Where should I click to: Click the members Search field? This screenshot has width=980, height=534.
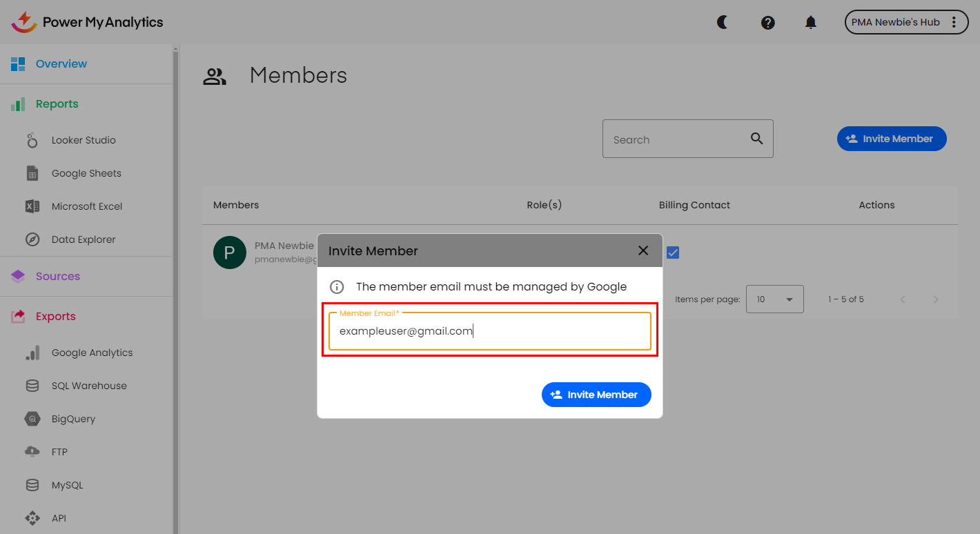[x=676, y=139]
